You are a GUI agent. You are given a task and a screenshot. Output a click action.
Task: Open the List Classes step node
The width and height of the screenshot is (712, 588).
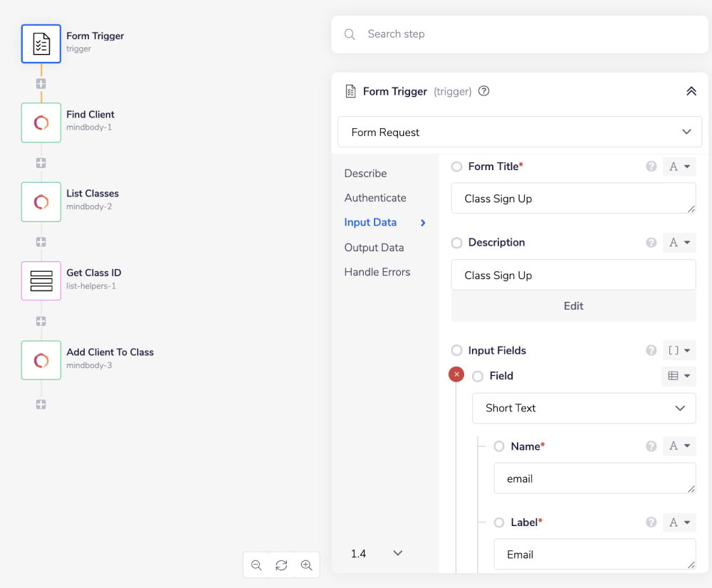pos(41,201)
